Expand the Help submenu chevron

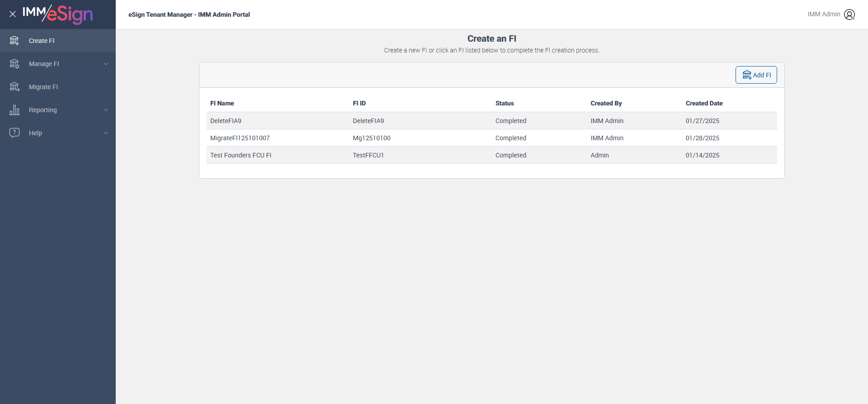click(106, 133)
